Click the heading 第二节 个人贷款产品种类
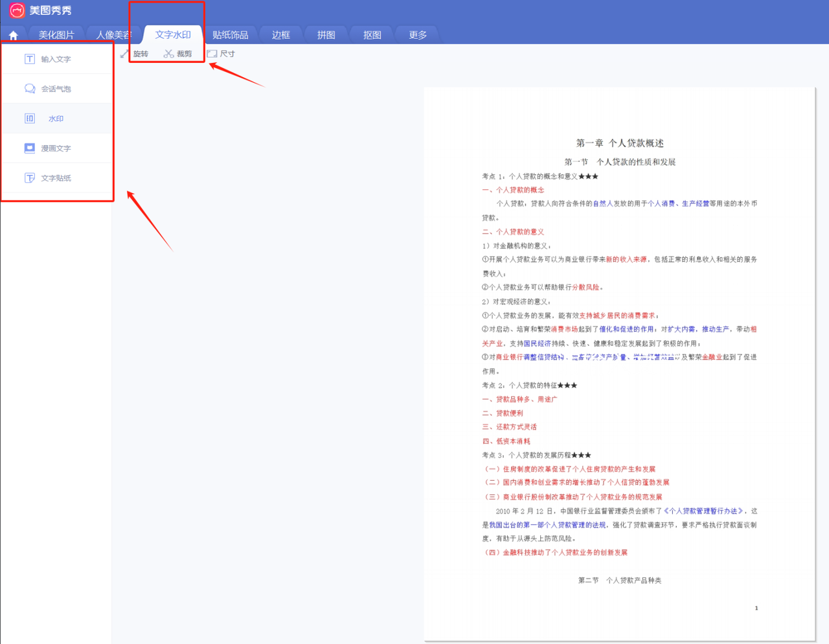The width and height of the screenshot is (829, 644). click(x=620, y=581)
